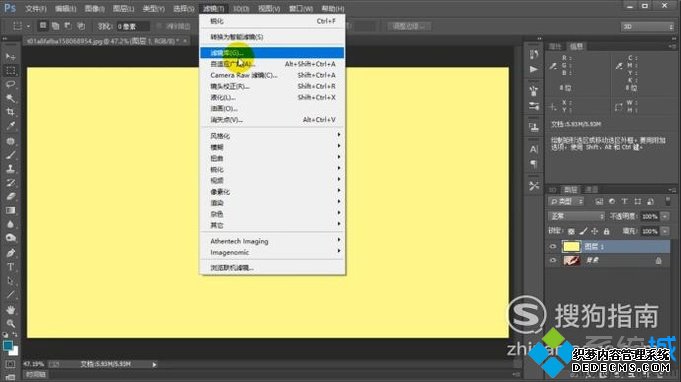Click the disabled 调整边缘 refine edge button

(x=408, y=26)
